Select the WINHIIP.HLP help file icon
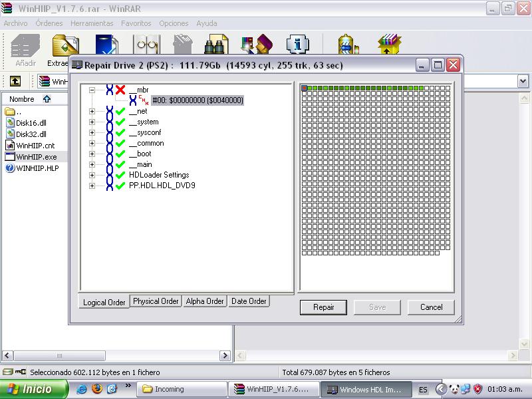The image size is (532, 399). 10,168
